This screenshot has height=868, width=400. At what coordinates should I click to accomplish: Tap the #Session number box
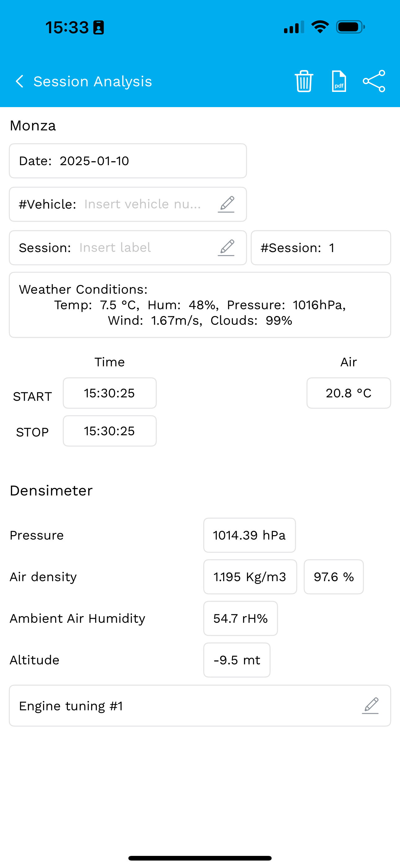(x=321, y=248)
